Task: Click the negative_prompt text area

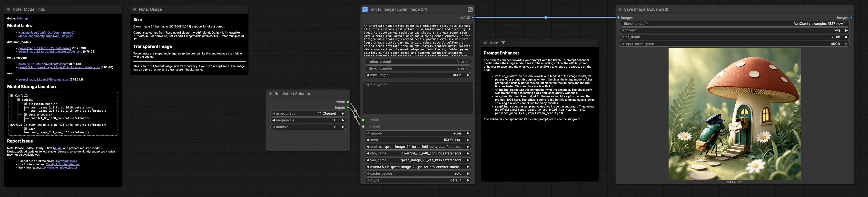Action: coord(418,98)
